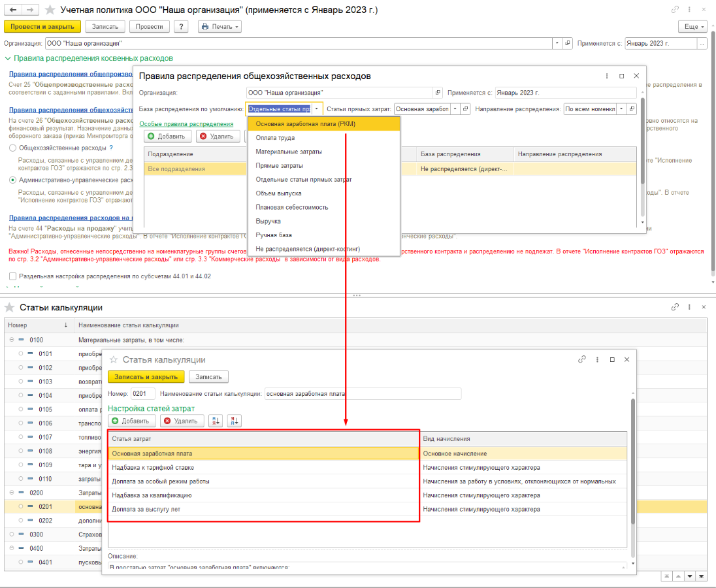Image resolution: width=716 pixels, height=588 pixels.
Task: Click the Номер input field 0201
Action: click(x=143, y=393)
